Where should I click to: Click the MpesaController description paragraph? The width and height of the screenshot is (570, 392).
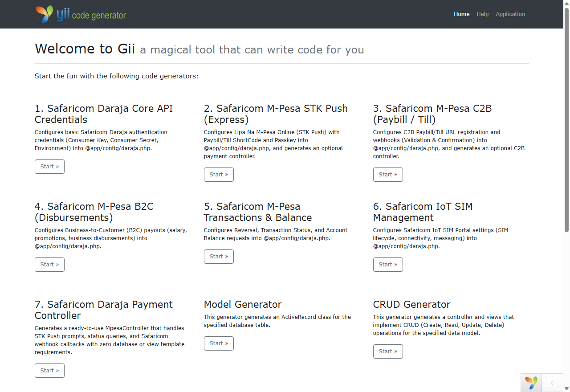point(110,340)
